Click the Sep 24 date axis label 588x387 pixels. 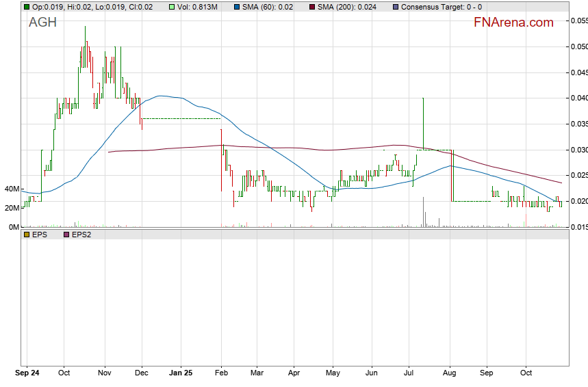(27, 374)
